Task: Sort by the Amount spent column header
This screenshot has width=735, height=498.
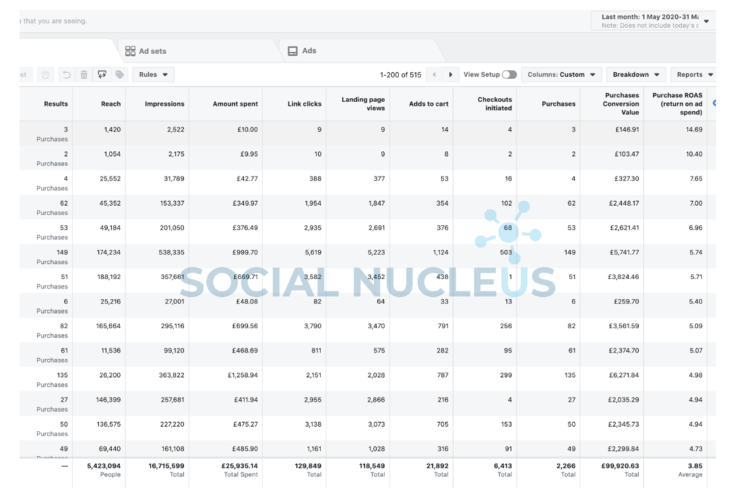Action: (x=236, y=104)
